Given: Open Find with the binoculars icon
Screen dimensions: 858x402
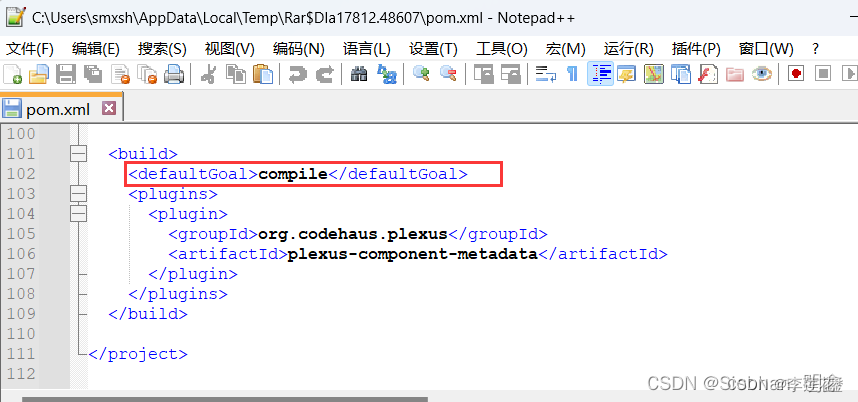Looking at the screenshot, I should coord(359,74).
